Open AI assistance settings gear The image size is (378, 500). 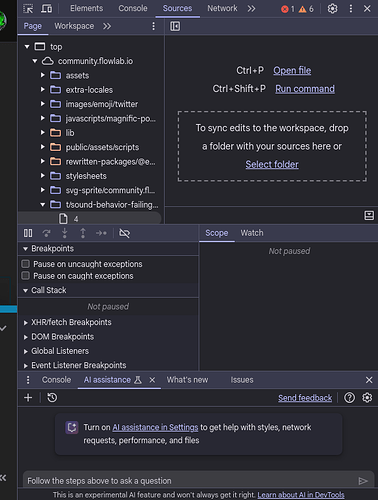[367, 398]
